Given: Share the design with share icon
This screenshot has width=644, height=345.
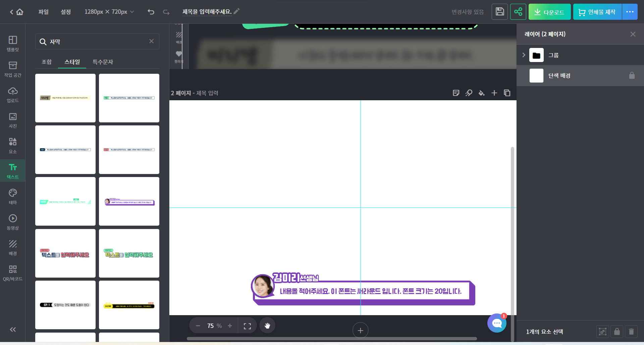Looking at the screenshot, I should click(x=518, y=12).
